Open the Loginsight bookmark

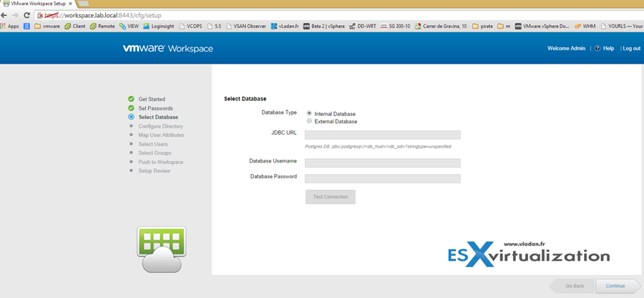[x=160, y=26]
